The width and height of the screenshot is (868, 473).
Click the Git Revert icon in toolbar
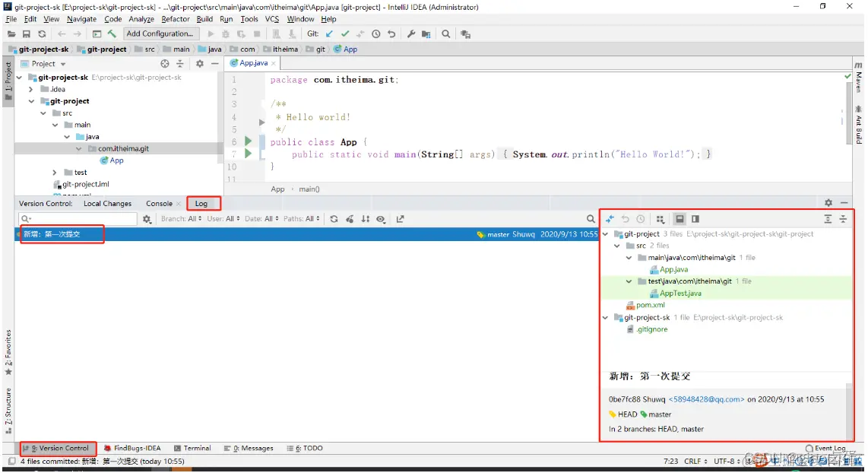click(x=391, y=33)
